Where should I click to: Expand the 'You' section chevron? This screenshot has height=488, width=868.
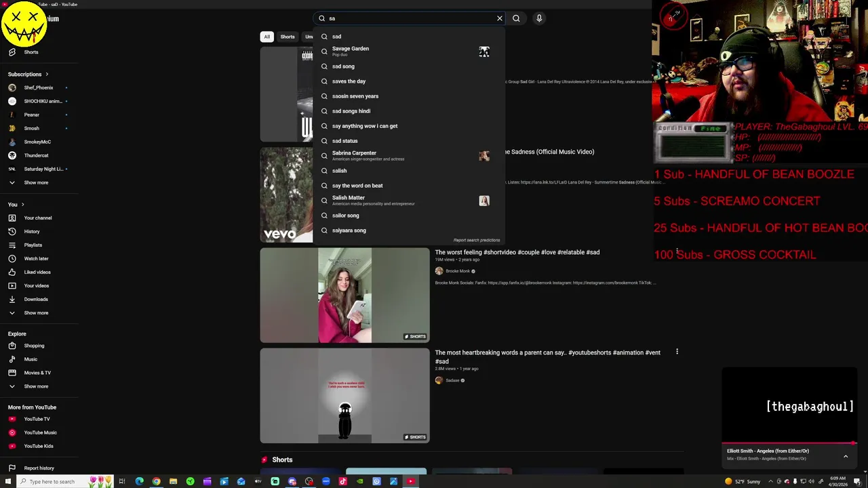click(22, 204)
